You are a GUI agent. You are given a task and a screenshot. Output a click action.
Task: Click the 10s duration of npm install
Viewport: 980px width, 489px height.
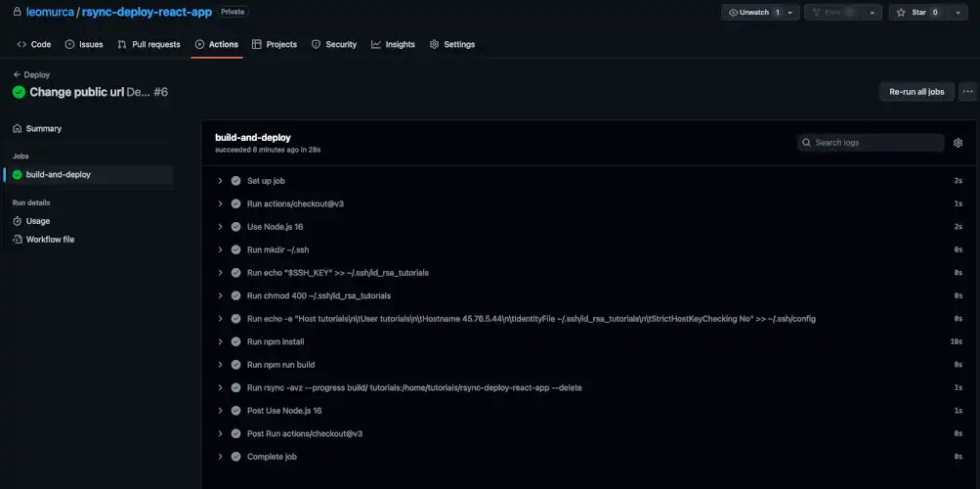tap(957, 341)
